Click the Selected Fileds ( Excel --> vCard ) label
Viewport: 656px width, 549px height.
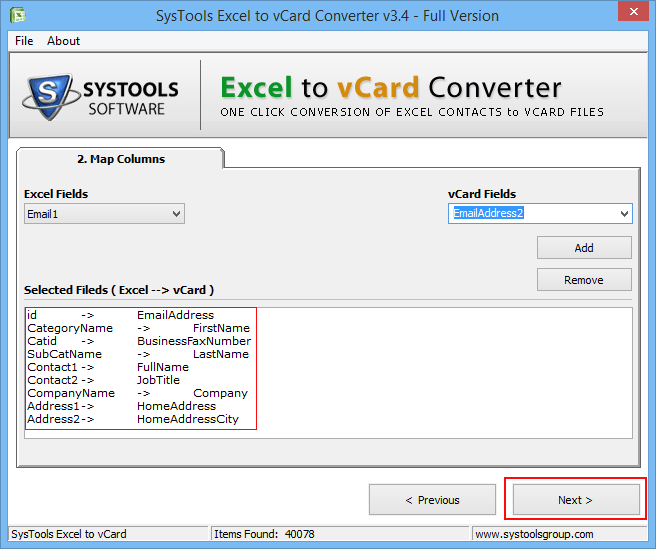pos(119,290)
